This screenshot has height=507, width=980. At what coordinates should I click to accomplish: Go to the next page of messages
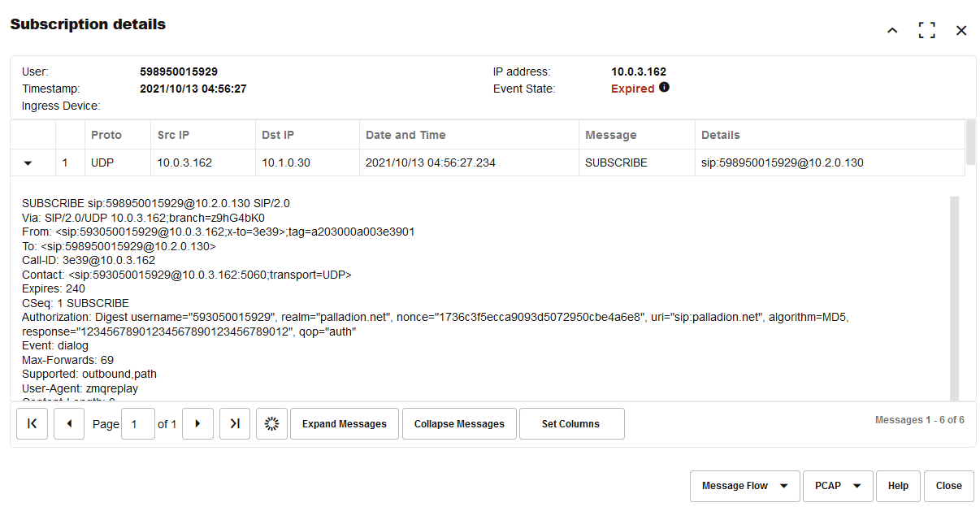pyautogui.click(x=197, y=423)
